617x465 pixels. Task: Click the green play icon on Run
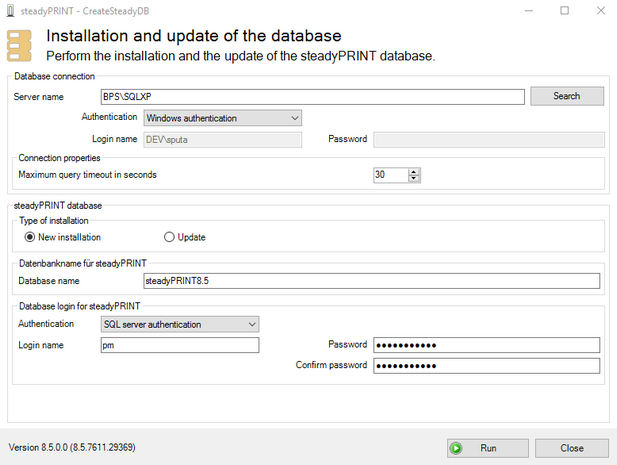click(x=456, y=448)
